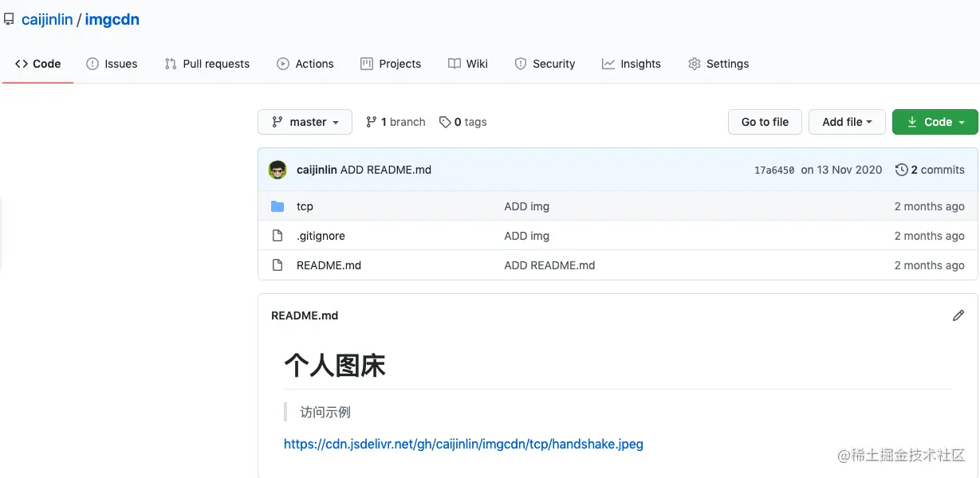The height and width of the screenshot is (478, 980).
Task: Click 2 months ago in README.md row
Action: tap(930, 265)
